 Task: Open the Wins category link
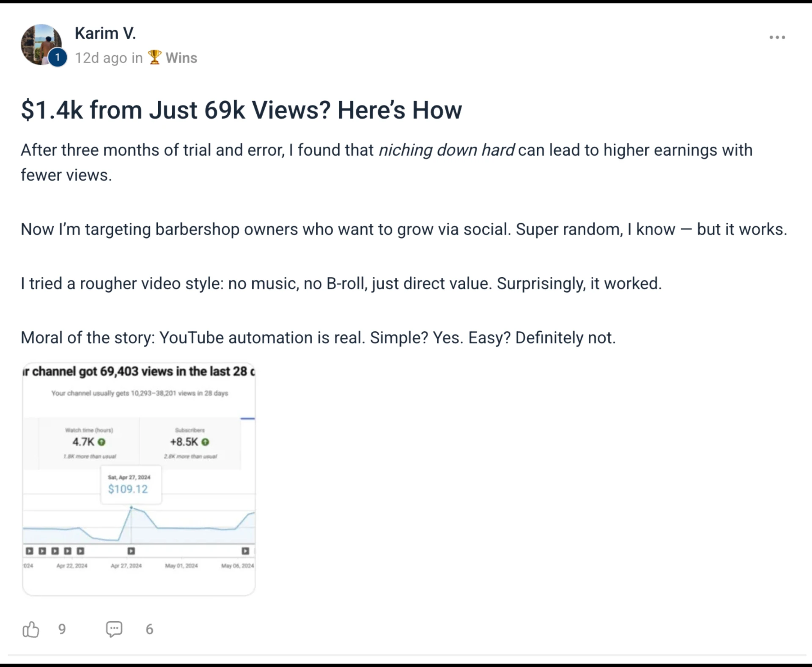(x=181, y=58)
